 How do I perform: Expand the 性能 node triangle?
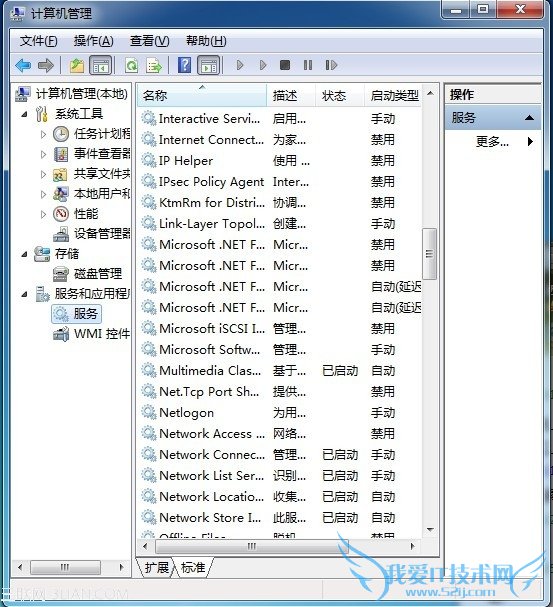[43, 214]
